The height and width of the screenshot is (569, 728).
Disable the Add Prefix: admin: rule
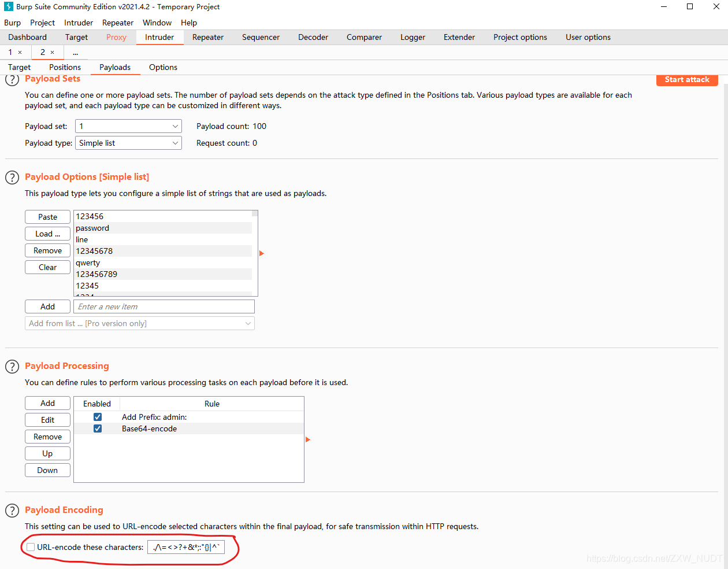click(x=98, y=416)
